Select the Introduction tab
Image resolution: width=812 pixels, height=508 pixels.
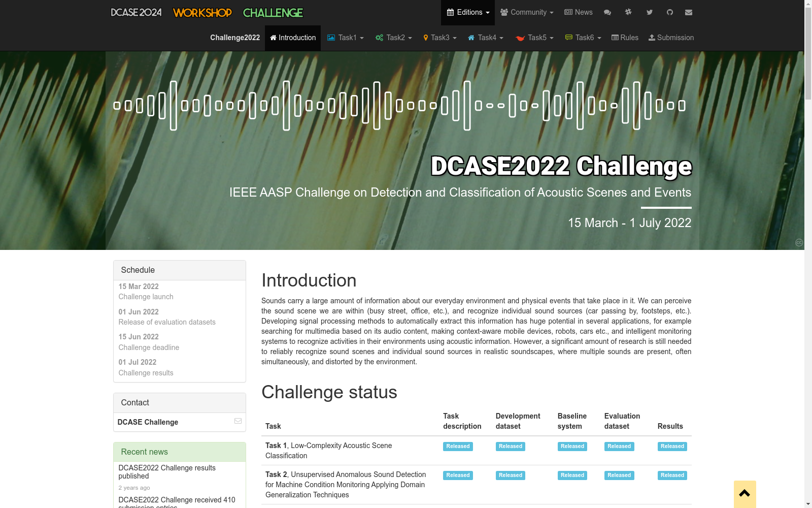pos(293,38)
